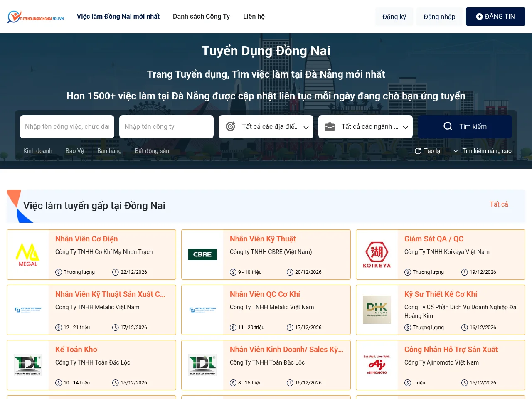
Task: Open the Kỹ Sư Thiết Kế Cơ Khí job
Action: 441,294
